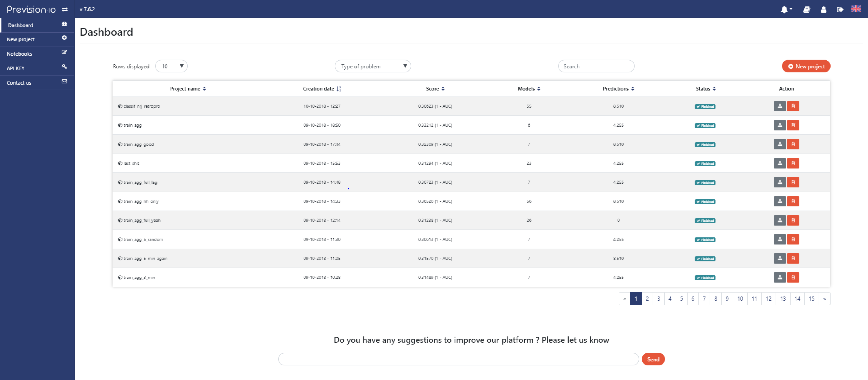868x380 pixels.
Task: Click the Search input field
Action: pos(596,66)
